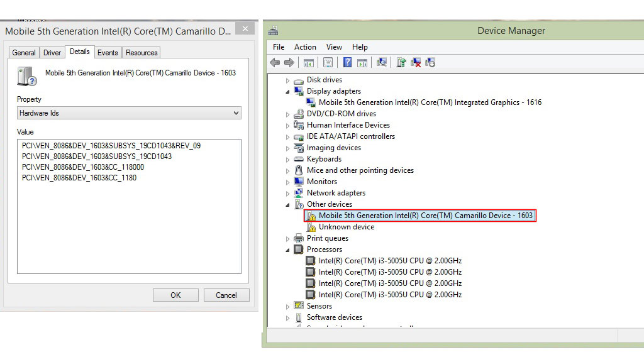The height and width of the screenshot is (362, 644).
Task: Expand the Sensors node
Action: click(x=287, y=306)
